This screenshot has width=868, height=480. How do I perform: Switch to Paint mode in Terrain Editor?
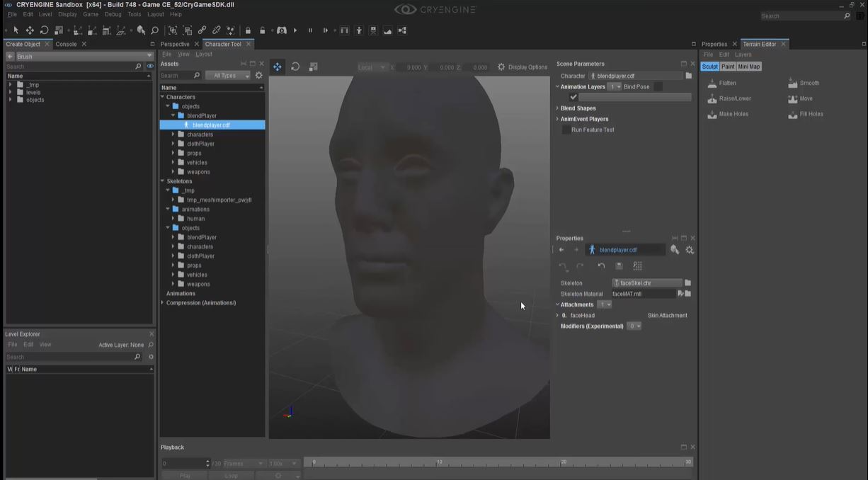tap(728, 67)
